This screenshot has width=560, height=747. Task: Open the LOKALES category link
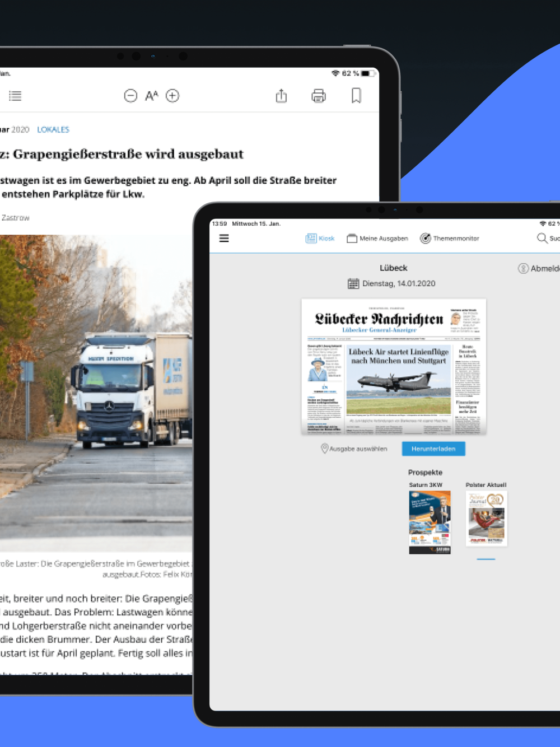(53, 129)
